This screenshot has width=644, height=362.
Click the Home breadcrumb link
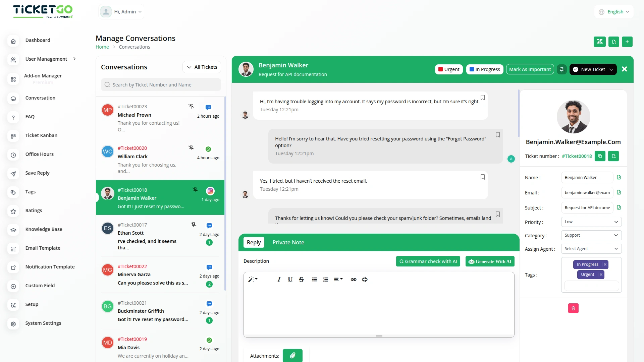pos(102,47)
